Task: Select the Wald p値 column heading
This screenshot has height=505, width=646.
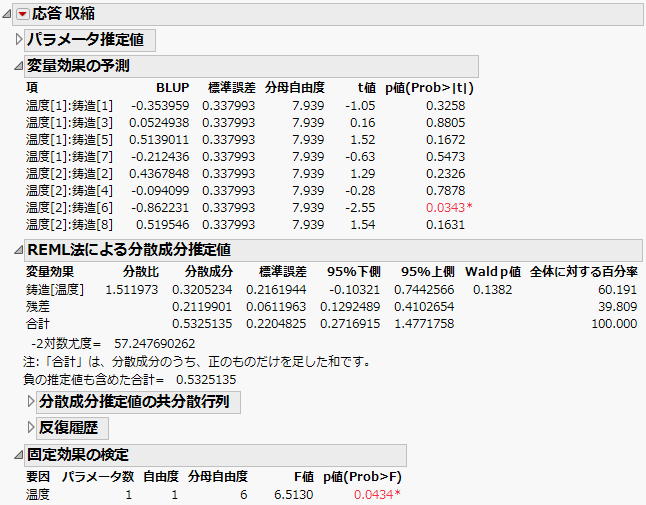Action: (x=493, y=272)
